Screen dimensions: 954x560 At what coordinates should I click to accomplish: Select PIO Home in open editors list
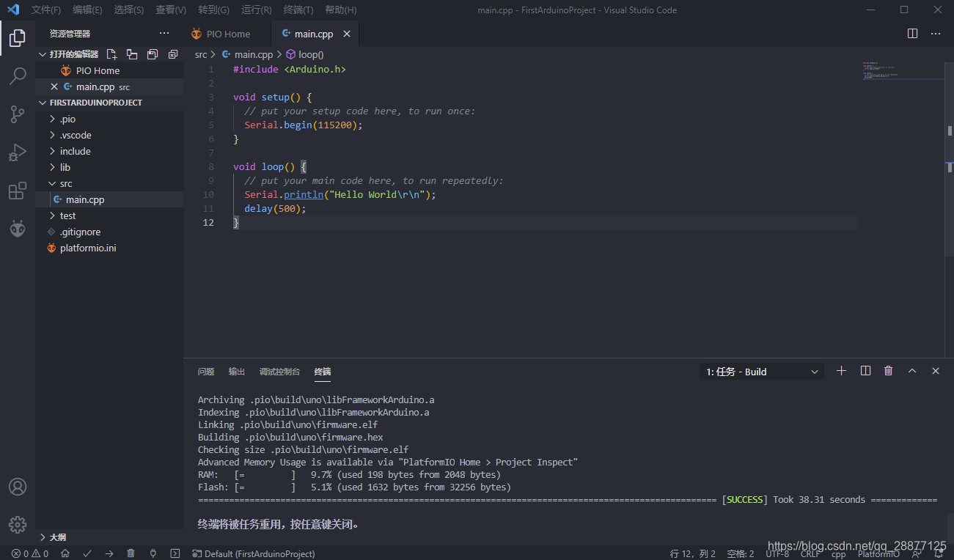pos(109,70)
